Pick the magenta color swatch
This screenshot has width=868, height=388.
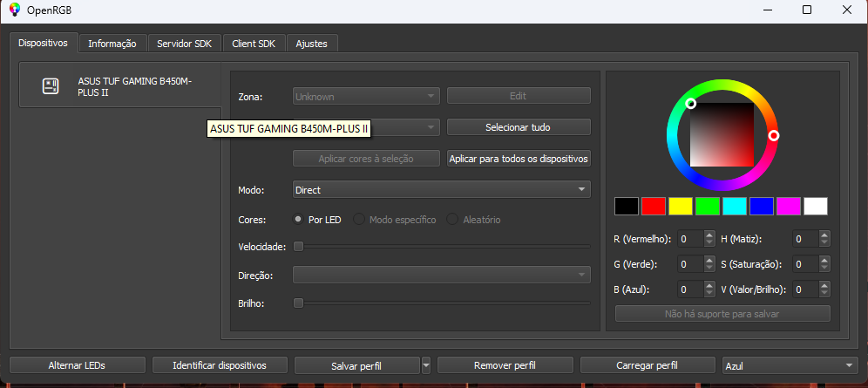(x=789, y=206)
